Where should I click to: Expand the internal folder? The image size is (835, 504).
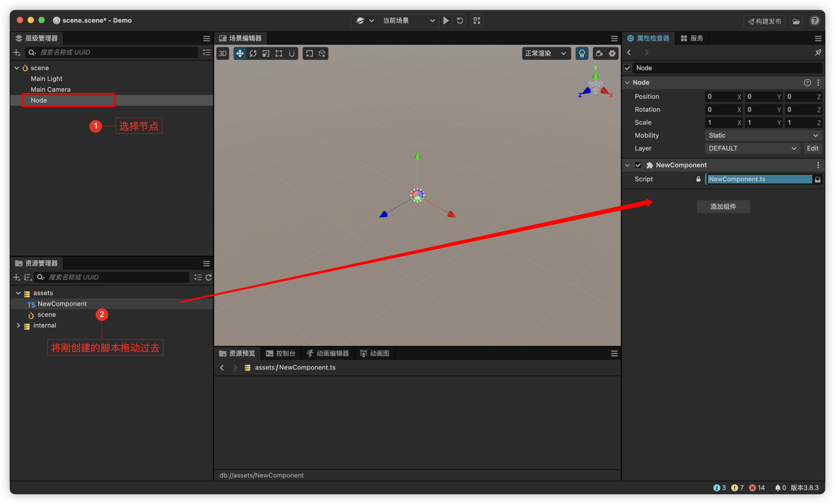18,325
